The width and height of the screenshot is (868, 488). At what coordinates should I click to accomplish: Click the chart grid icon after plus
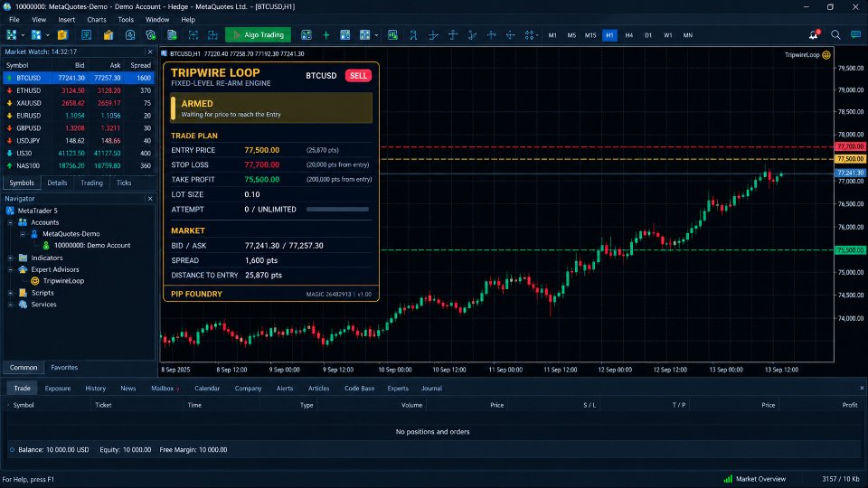click(x=344, y=35)
